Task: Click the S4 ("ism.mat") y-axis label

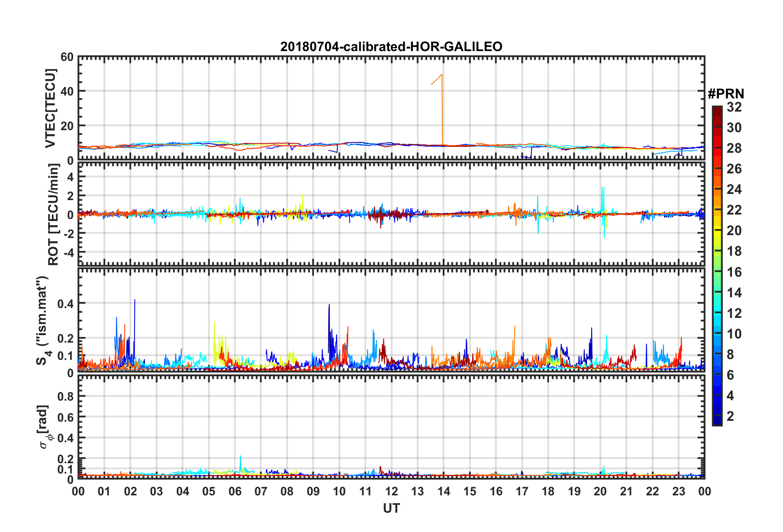Action: click(43, 320)
